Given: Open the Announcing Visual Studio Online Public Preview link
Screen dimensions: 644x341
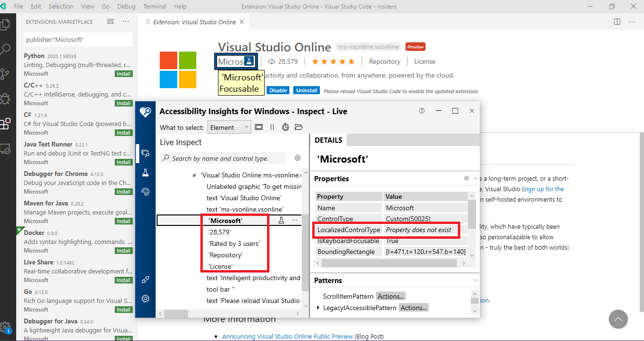Looking at the screenshot, I should (x=287, y=336).
